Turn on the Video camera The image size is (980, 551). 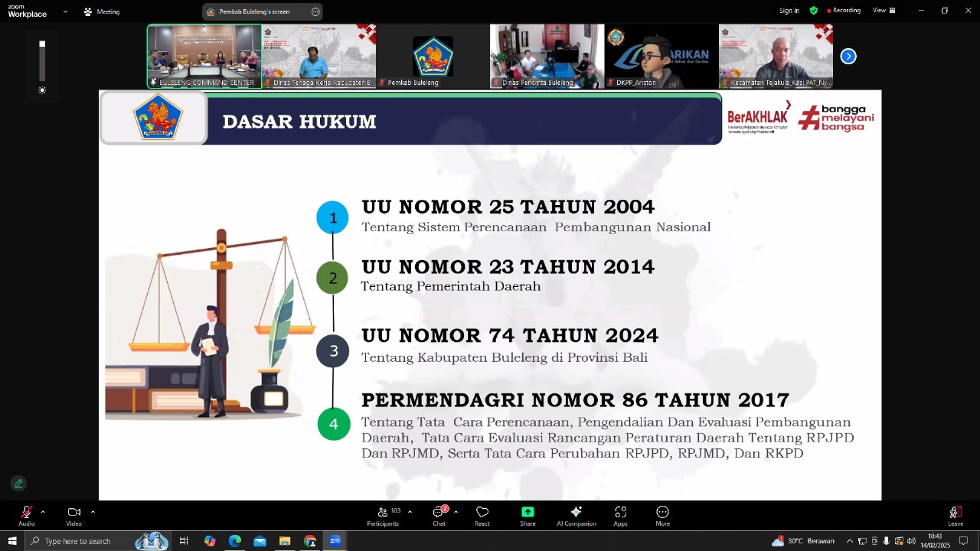(x=73, y=513)
